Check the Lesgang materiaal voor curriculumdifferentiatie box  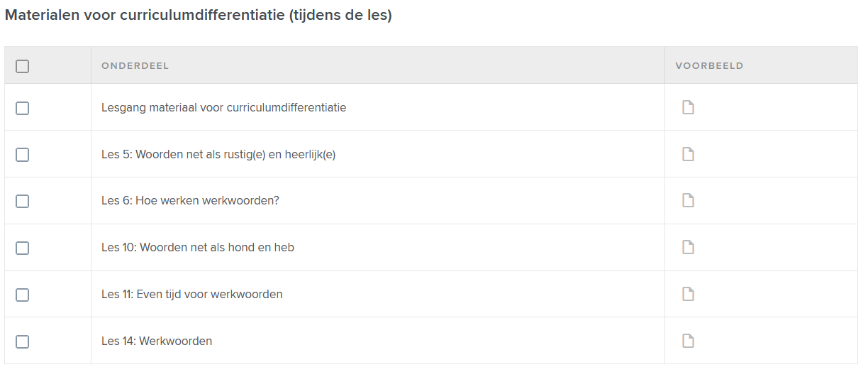[x=23, y=108]
